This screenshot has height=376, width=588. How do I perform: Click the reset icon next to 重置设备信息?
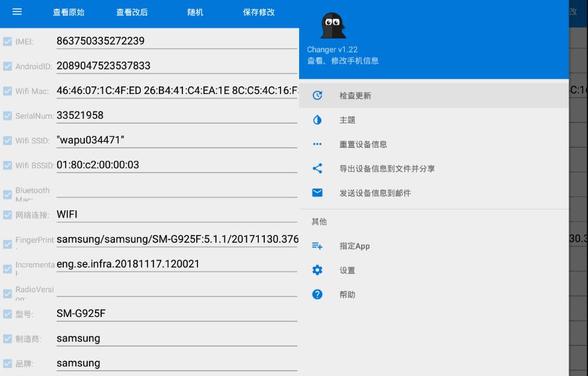click(x=318, y=144)
